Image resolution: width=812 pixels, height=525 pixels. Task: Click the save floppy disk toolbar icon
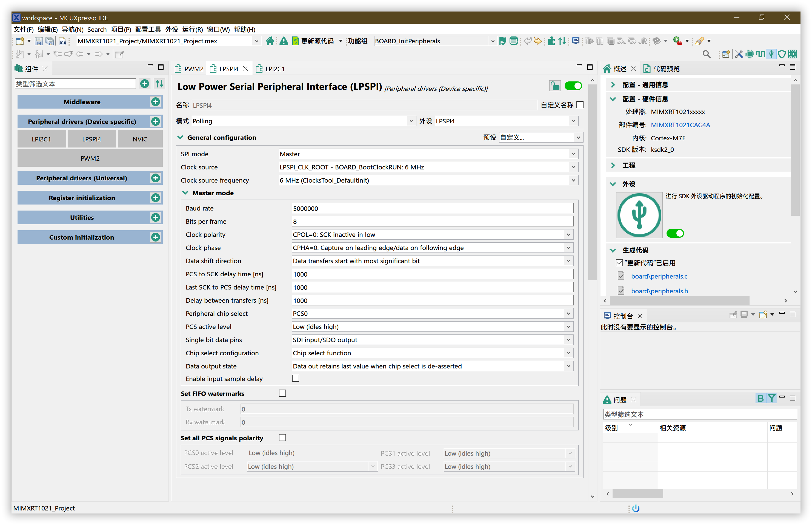(38, 41)
